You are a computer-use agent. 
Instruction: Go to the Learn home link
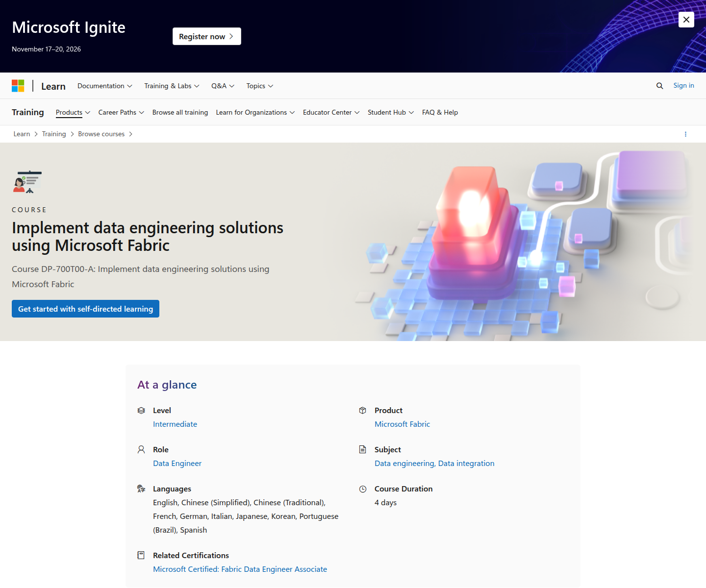pyautogui.click(x=53, y=86)
